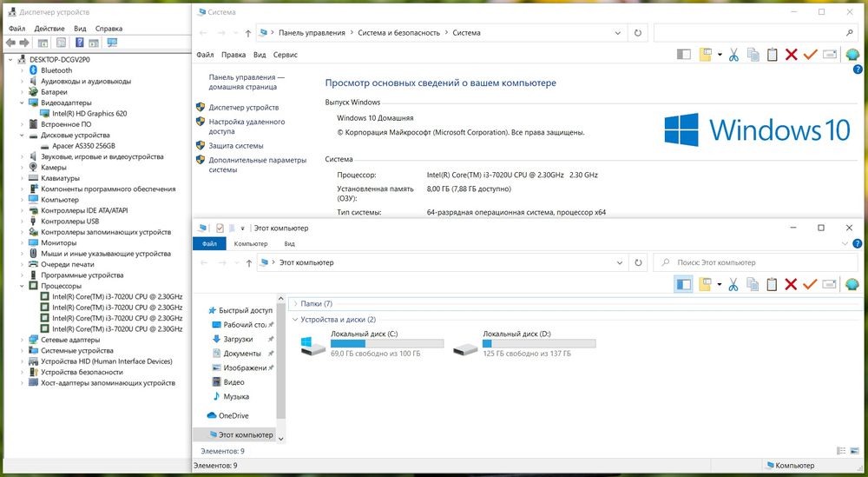Click the Paste clipboard icon in System window toolbar

click(773, 54)
